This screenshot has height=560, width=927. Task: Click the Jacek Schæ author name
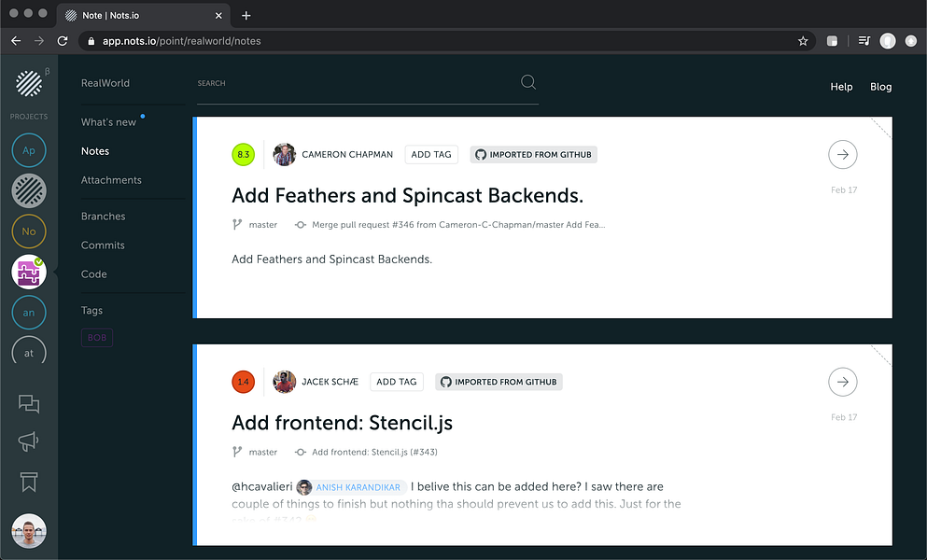[330, 382]
